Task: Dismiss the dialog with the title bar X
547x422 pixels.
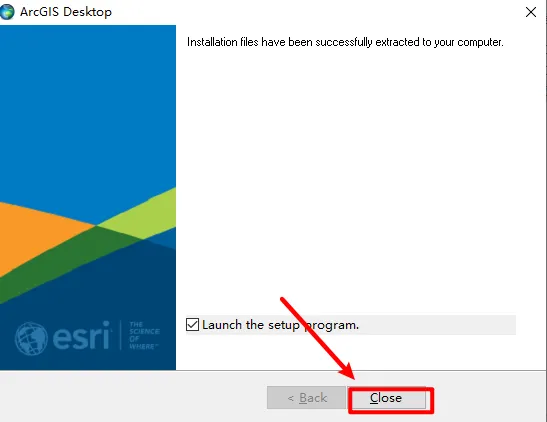Action: [x=531, y=12]
